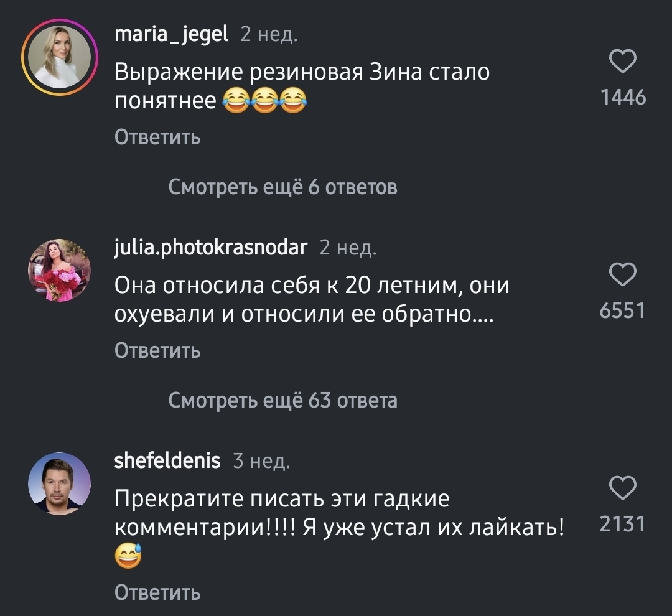Click 'Ответить' under maria_jegel's comment

pos(157,137)
